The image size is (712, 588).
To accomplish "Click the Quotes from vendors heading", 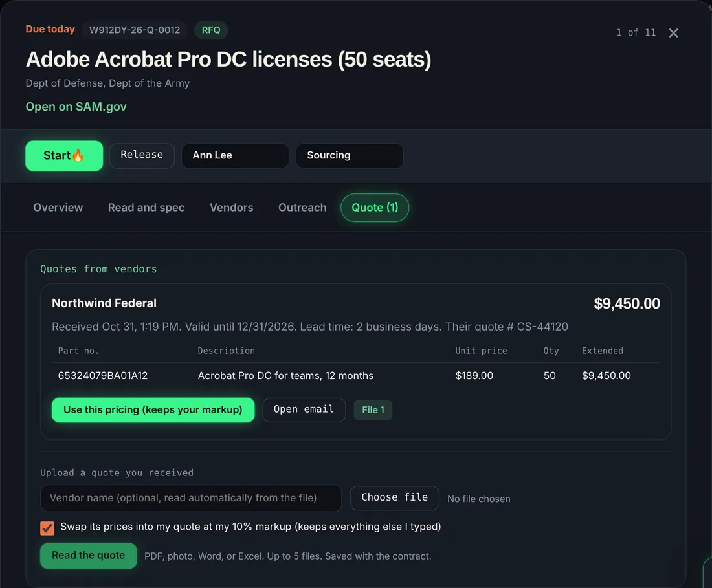I will tap(98, 269).
